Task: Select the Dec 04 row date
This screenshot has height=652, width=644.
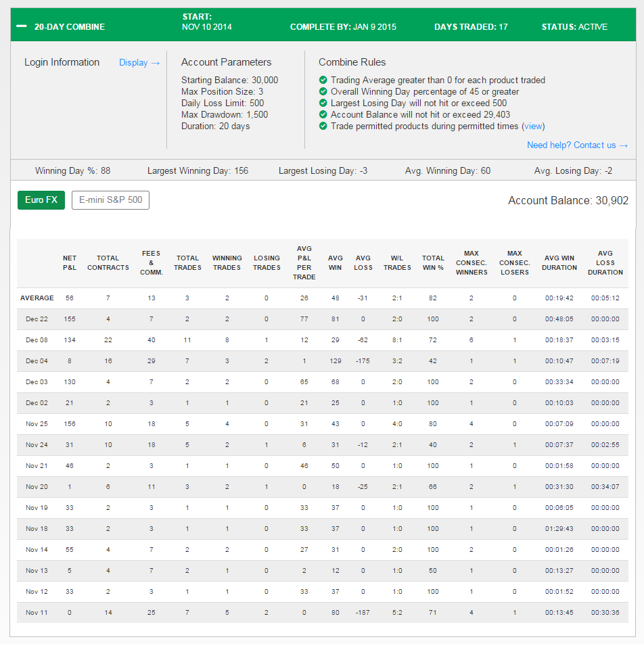Action: point(37,361)
